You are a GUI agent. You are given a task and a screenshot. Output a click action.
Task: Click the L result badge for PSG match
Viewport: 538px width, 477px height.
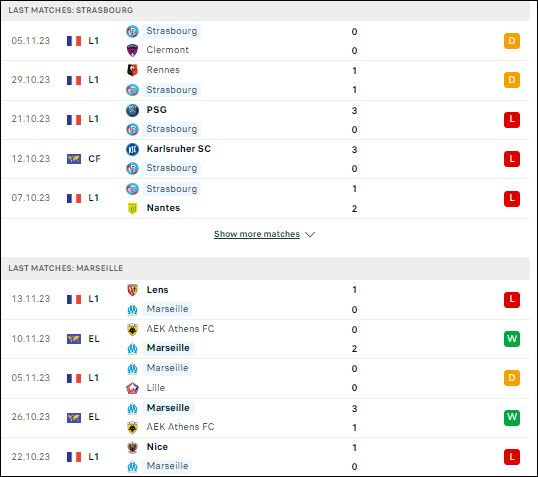tap(512, 120)
